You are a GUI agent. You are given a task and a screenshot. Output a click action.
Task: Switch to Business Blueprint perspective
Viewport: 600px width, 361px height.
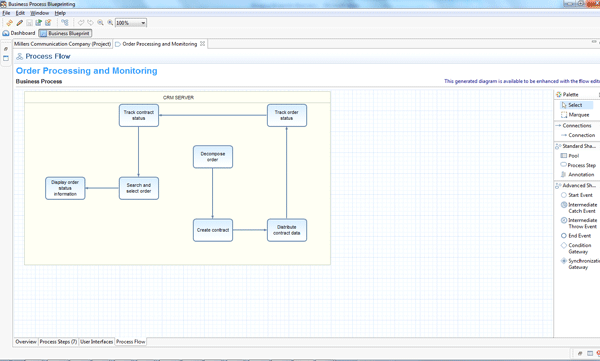point(65,33)
